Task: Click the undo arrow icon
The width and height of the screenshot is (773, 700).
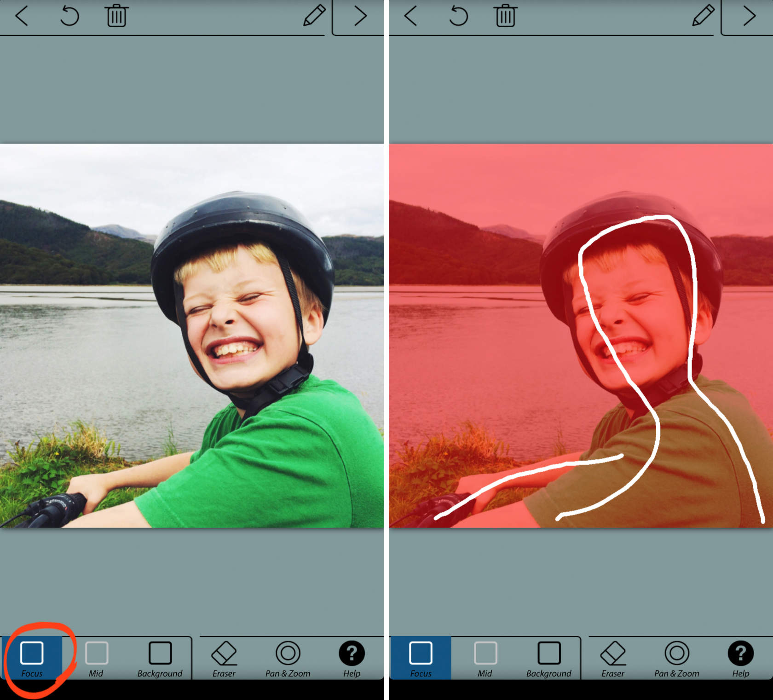Action: click(69, 17)
